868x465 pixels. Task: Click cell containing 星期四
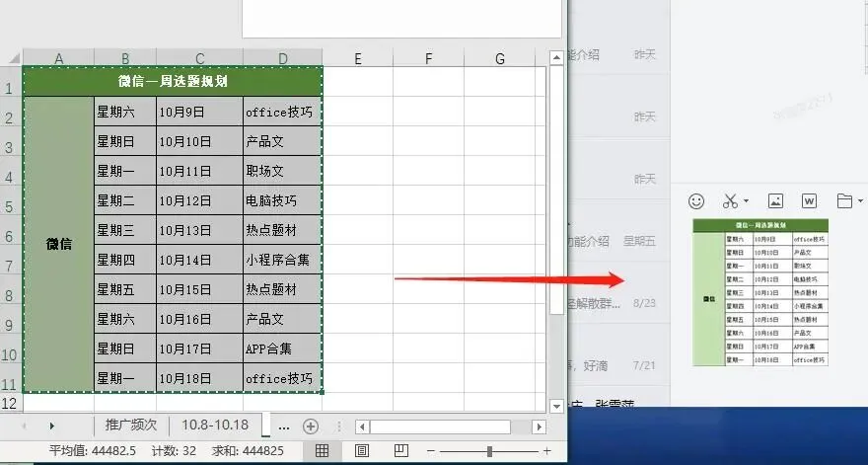[x=125, y=260]
